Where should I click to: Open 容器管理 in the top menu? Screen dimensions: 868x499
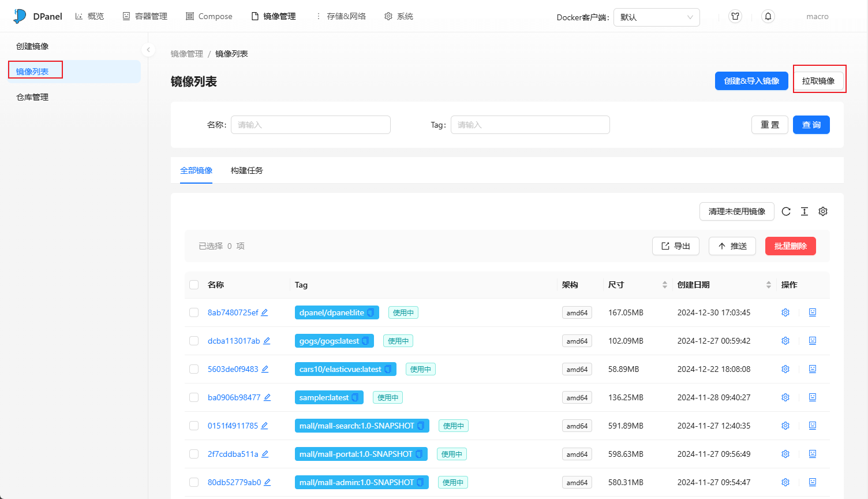point(145,16)
